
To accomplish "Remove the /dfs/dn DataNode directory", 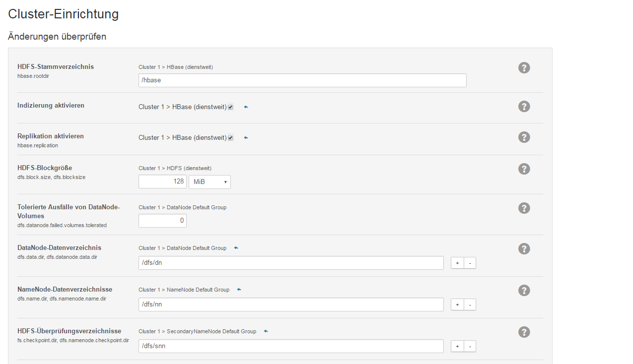I will pos(470,263).
